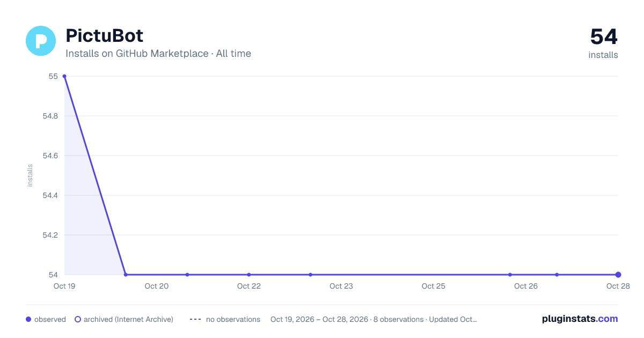Click the filled 'observed' legend dot
This screenshot has height=338, width=644.
click(x=28, y=319)
